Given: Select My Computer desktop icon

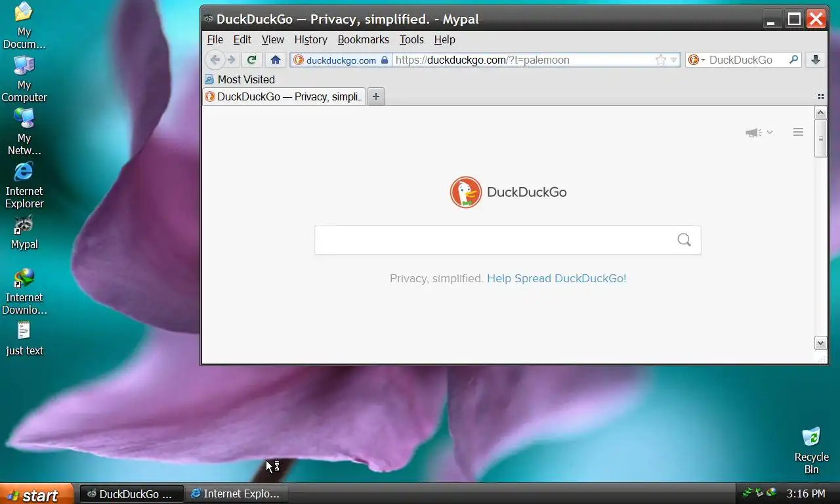Looking at the screenshot, I should pos(24,79).
